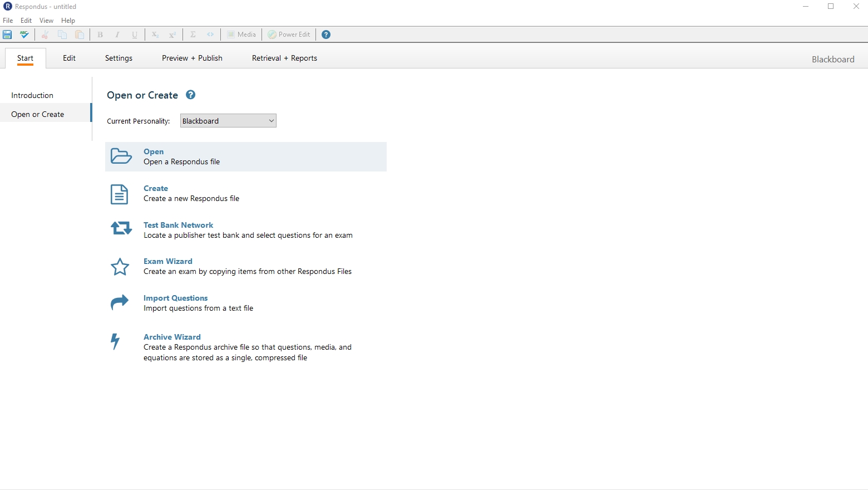Viewport: 868px width, 490px height.
Task: Switch to the Settings tab
Action: coord(119,58)
